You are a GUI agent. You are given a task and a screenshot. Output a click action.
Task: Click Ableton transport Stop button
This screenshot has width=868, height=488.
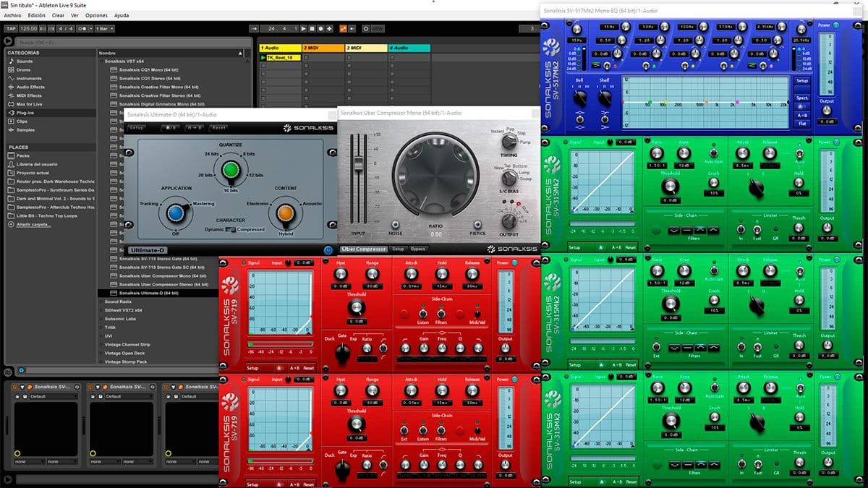tap(311, 28)
